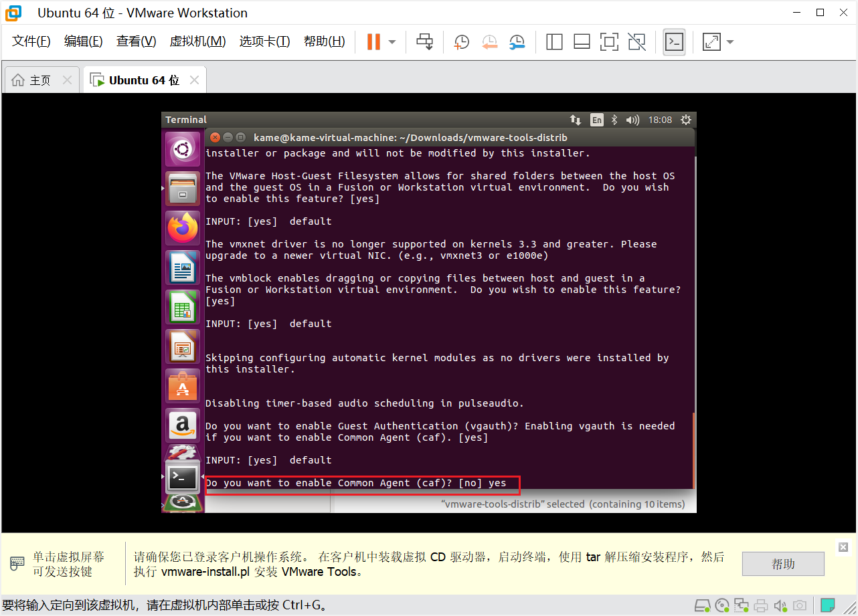Launch LibreOffice Impress from the launcher
The width and height of the screenshot is (858, 616).
point(183,346)
